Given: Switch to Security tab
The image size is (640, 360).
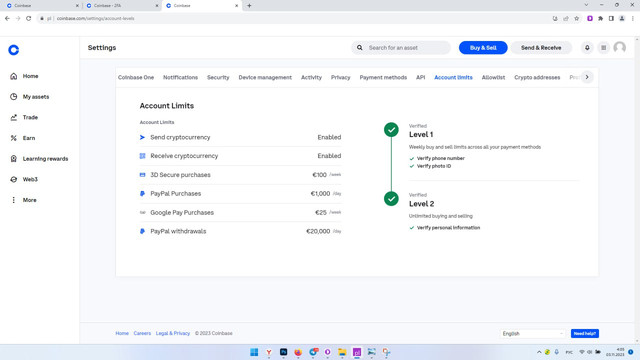Looking at the screenshot, I should [218, 78].
